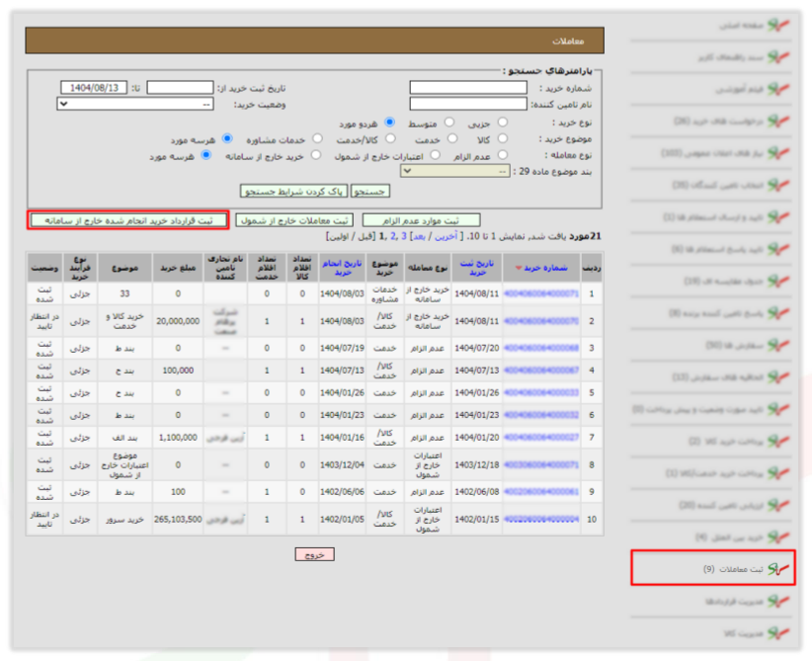Viewport: 812px width, 661px height.
Task: Click the logo icon beside ثبت معاملات (9)
Action: pos(778,569)
